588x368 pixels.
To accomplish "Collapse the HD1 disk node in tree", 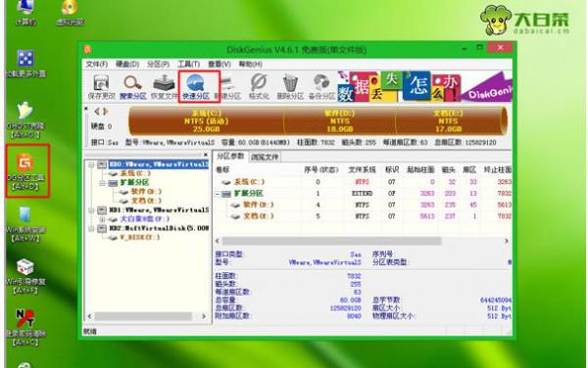I will click(x=91, y=210).
